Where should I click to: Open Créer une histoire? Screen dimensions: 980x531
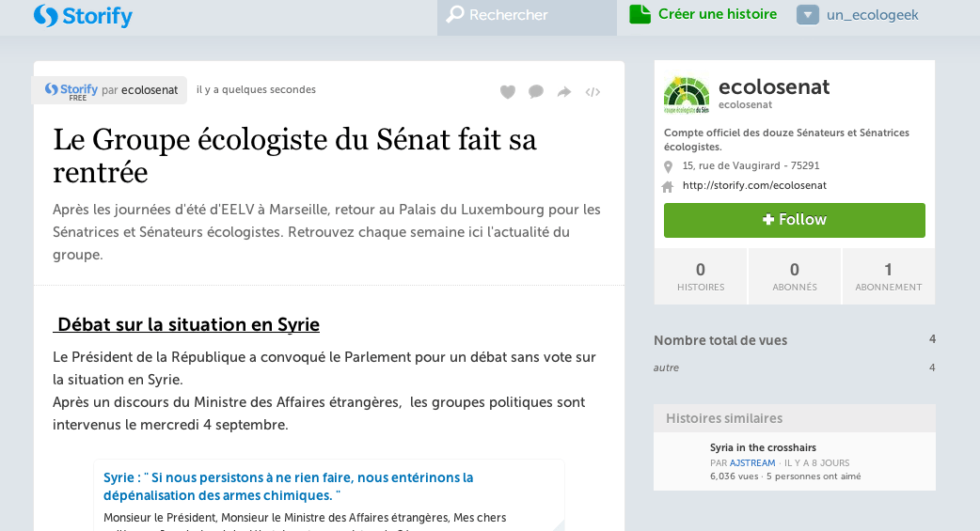(718, 14)
